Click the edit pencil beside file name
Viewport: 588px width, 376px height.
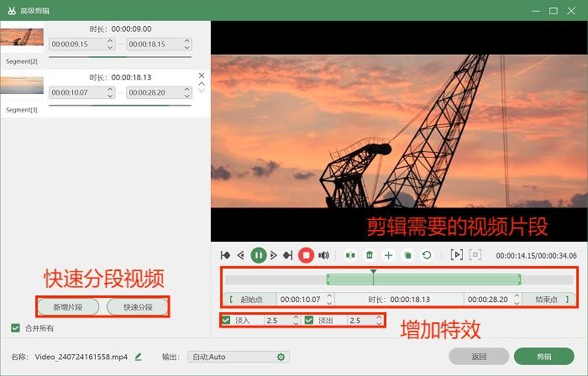(138, 357)
